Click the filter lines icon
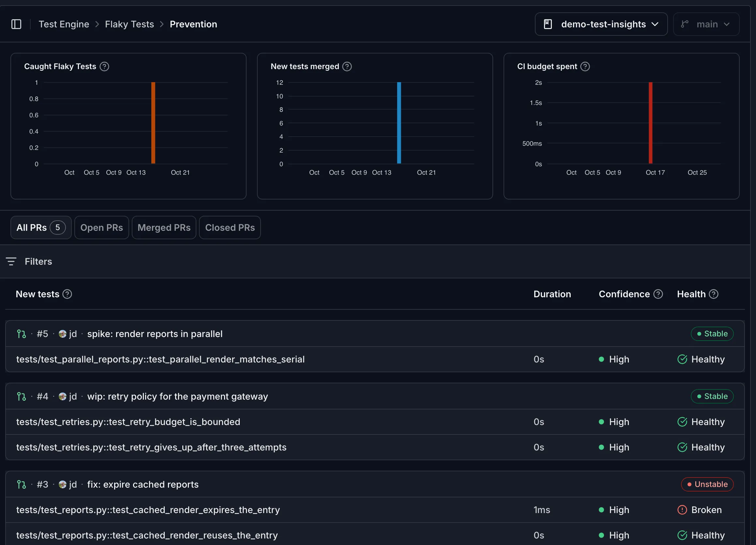Viewport: 756px width, 545px height. [x=11, y=261]
